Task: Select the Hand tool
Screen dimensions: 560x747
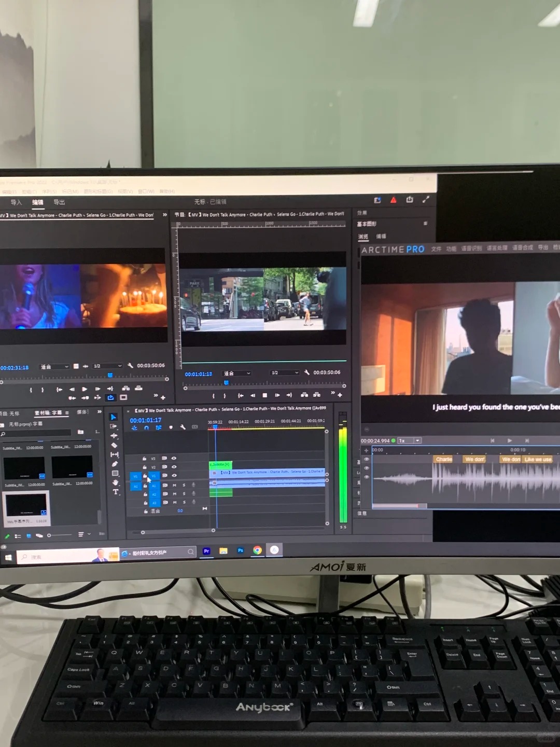Action: [x=115, y=482]
